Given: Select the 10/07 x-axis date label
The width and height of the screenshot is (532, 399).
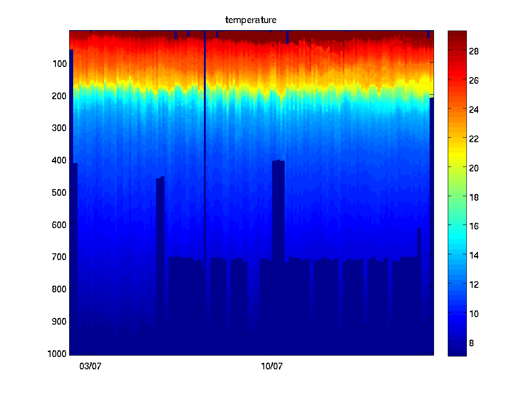Looking at the screenshot, I should 272,366.
